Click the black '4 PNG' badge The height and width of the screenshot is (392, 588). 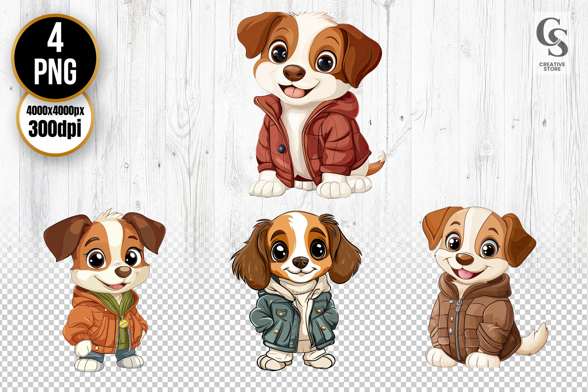coord(55,58)
